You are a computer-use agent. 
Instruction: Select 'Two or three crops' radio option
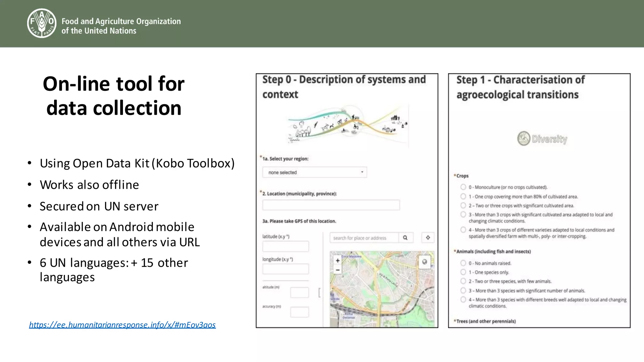click(463, 206)
